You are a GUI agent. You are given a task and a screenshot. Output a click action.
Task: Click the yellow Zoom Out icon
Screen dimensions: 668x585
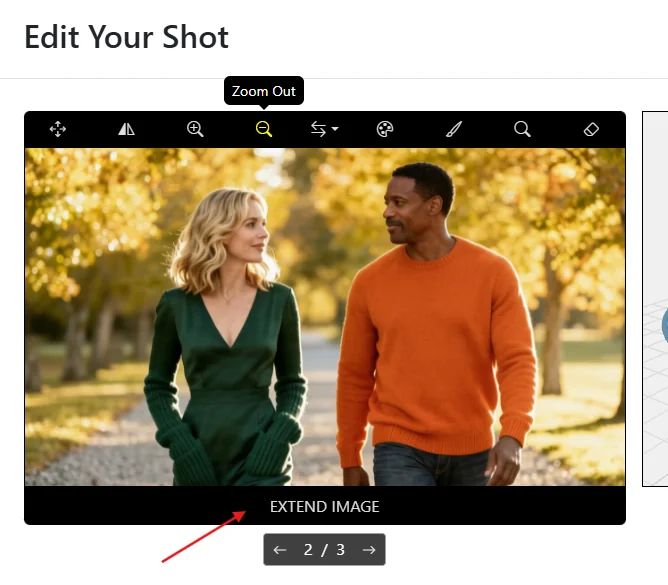(264, 129)
